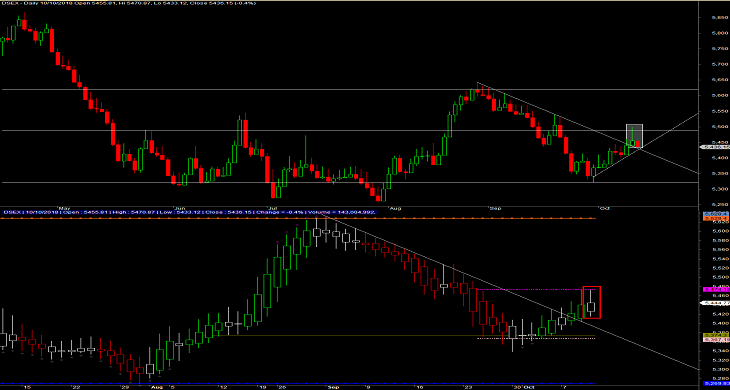This screenshot has width=730, height=390.
Task: Click the Sep label on the lower time axis
Action: (332, 387)
